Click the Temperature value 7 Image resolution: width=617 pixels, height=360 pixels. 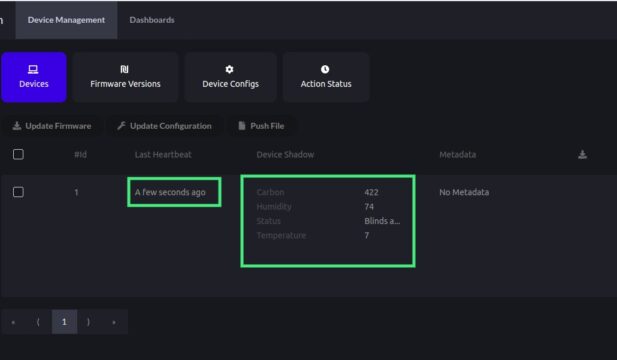coord(367,235)
